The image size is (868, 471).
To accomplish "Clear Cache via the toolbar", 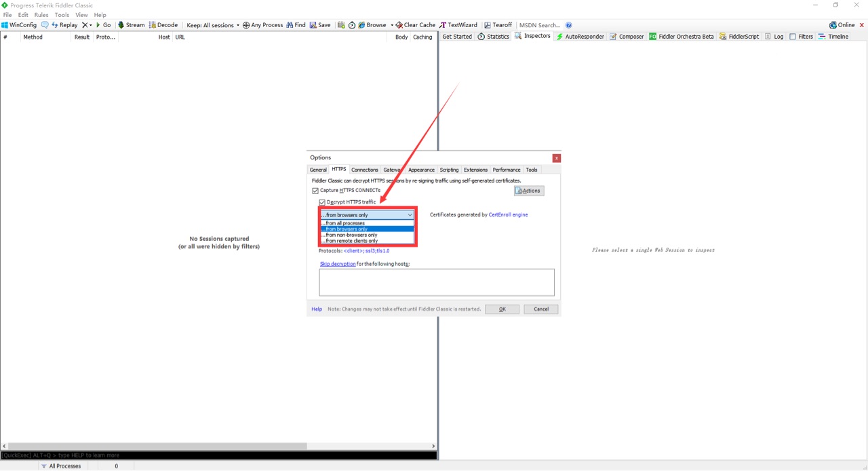I will pos(416,25).
